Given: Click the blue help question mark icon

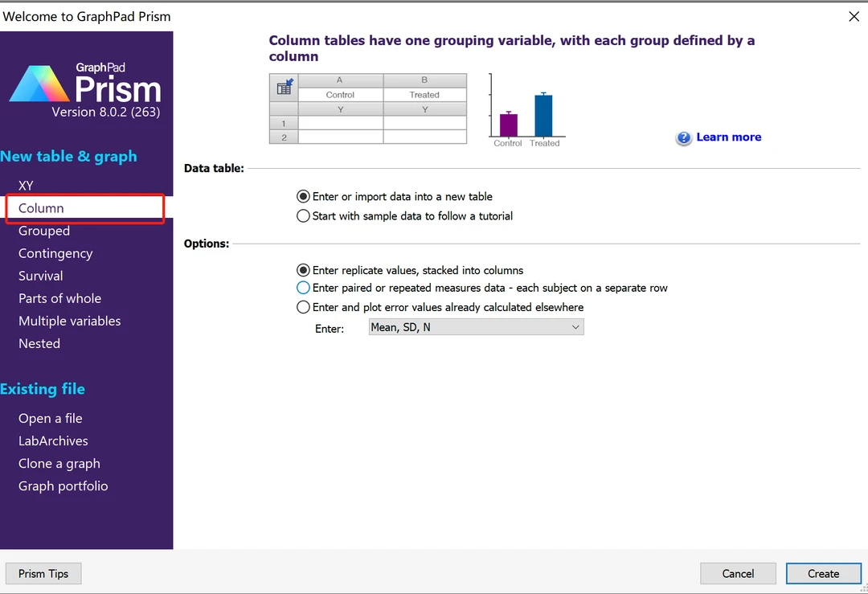Looking at the screenshot, I should pos(684,137).
